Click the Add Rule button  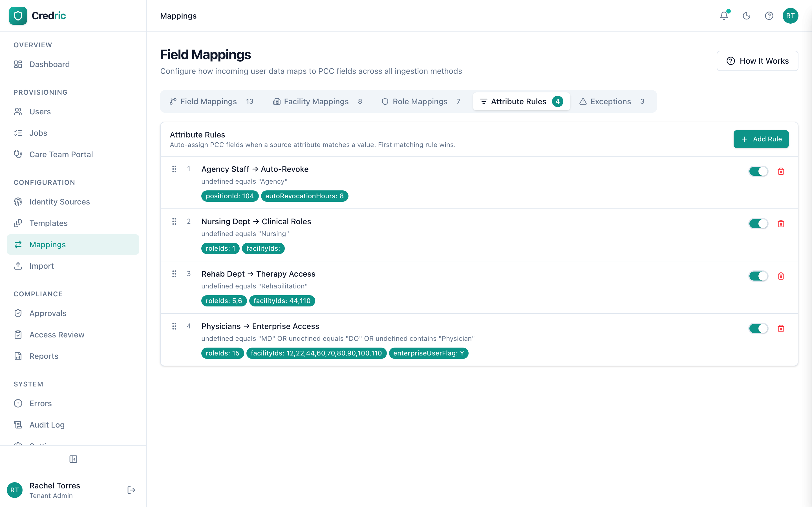tap(761, 139)
